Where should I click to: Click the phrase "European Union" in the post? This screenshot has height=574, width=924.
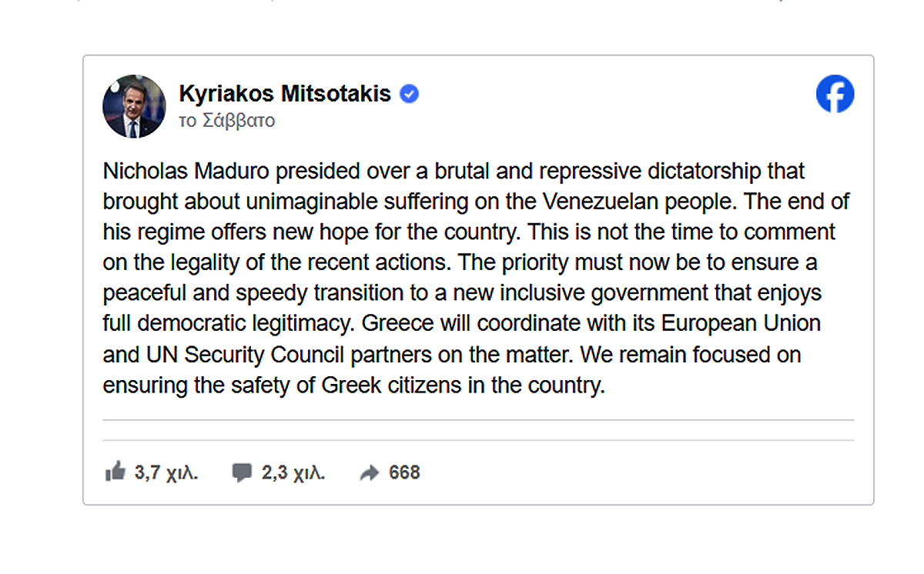[x=741, y=323]
